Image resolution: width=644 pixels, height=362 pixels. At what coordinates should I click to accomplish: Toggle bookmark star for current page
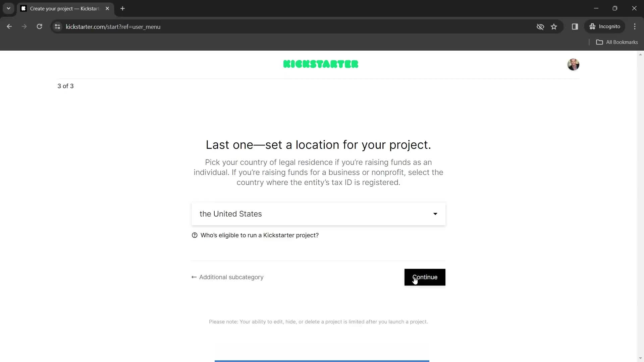point(554,26)
